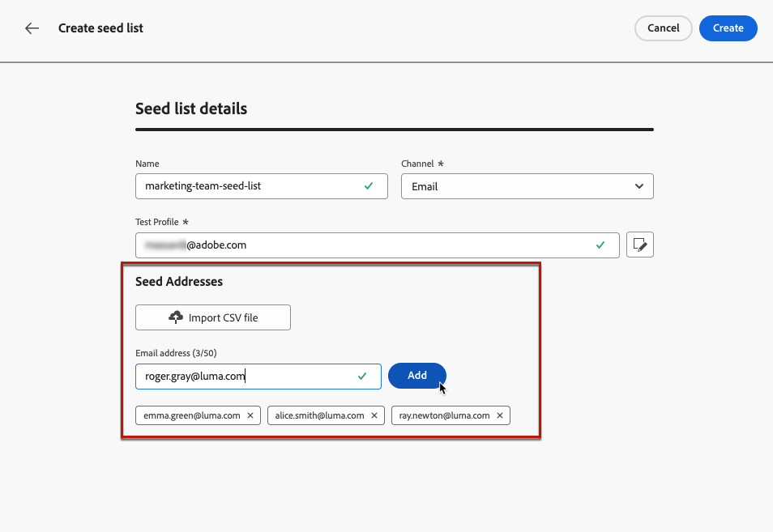
Task: Select the ray.newton@luma.com chip
Action: (x=444, y=415)
